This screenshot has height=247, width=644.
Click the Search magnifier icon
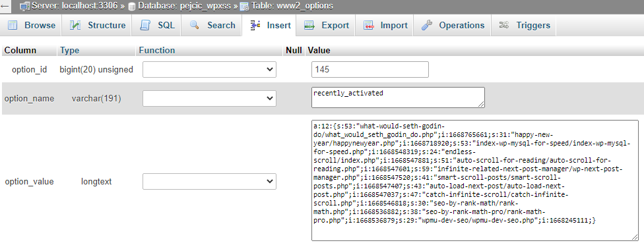pos(195,25)
